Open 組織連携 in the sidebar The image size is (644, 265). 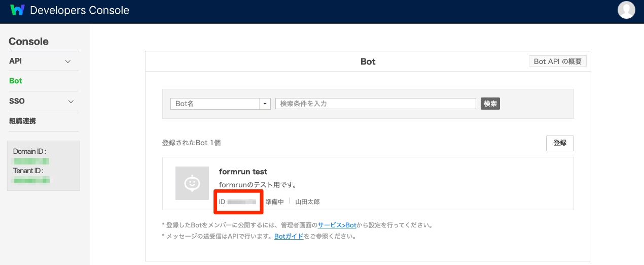22,121
